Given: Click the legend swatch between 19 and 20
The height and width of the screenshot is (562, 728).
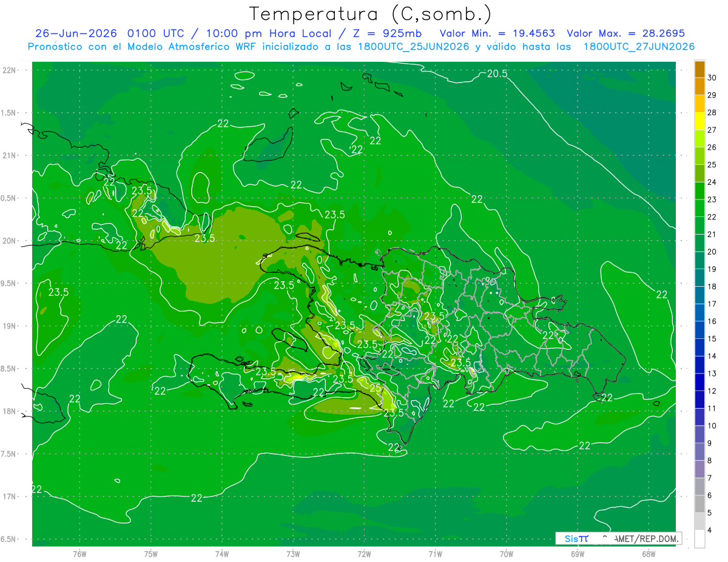Looking at the screenshot, I should coord(699,261).
